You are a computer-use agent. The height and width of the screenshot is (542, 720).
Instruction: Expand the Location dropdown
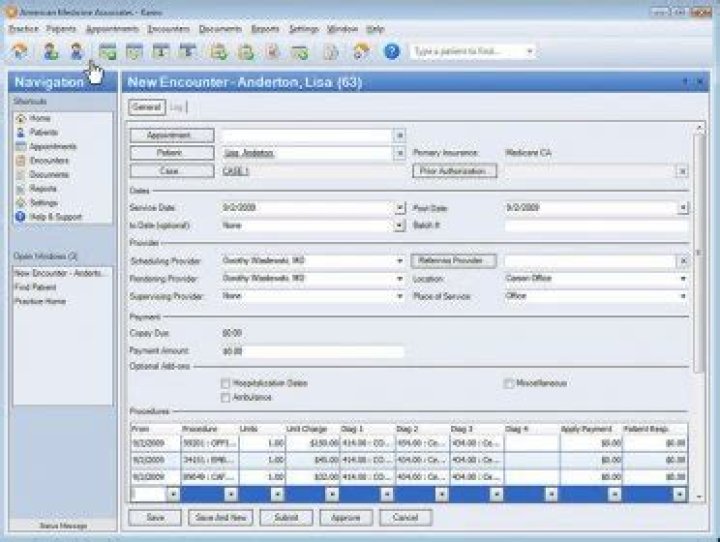(x=683, y=279)
